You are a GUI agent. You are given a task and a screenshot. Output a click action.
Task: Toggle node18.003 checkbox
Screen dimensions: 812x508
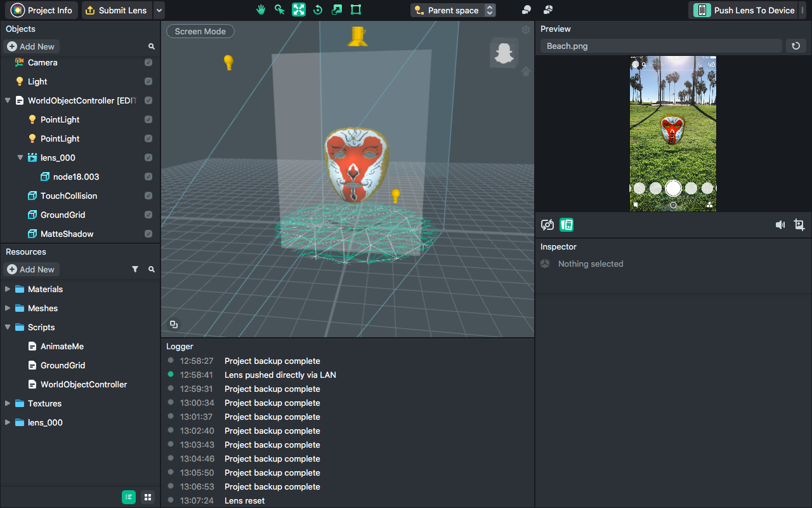pyautogui.click(x=148, y=177)
